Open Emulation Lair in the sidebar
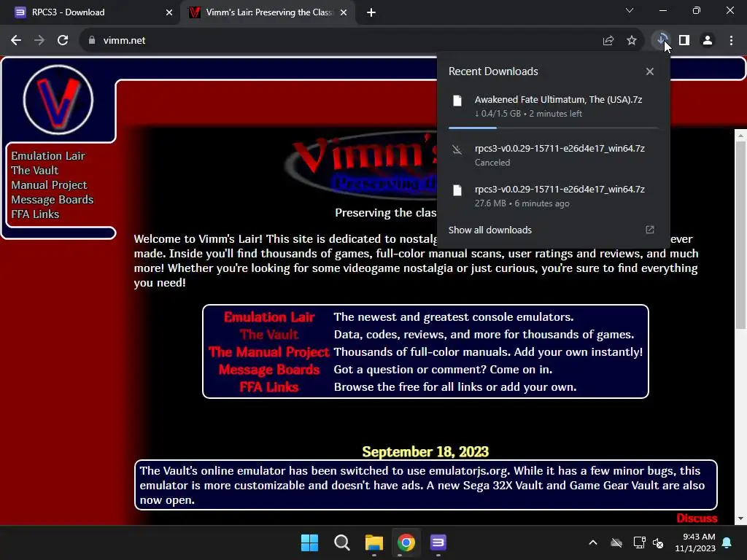 [48, 156]
